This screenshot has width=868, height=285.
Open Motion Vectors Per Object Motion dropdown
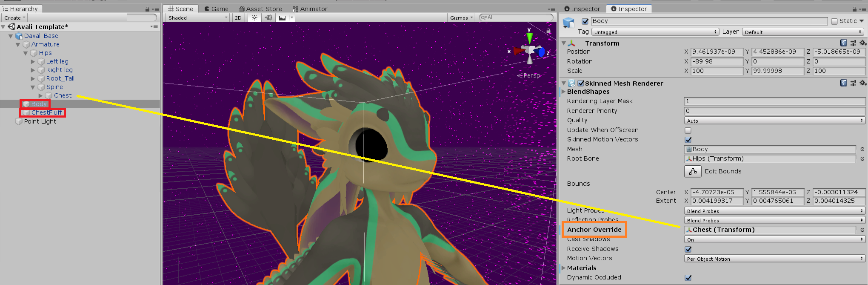click(x=774, y=259)
